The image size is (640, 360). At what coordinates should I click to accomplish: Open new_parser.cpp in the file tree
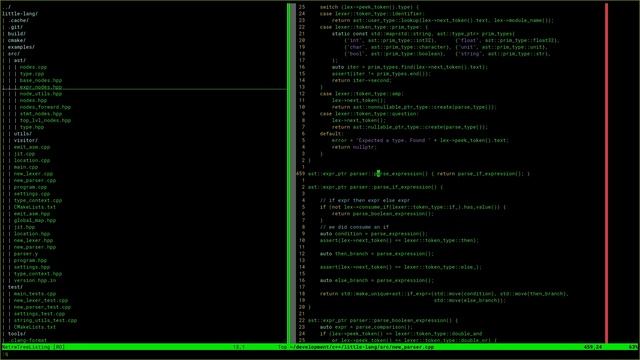(35, 180)
